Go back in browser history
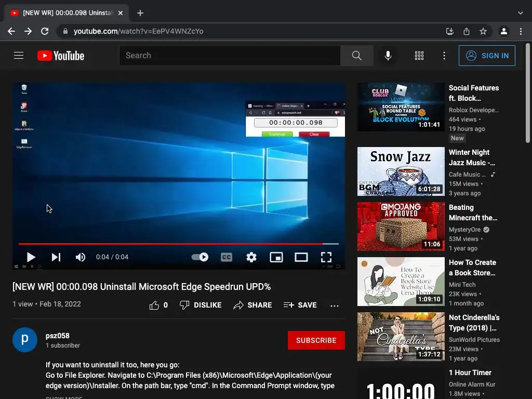 [x=11, y=31]
